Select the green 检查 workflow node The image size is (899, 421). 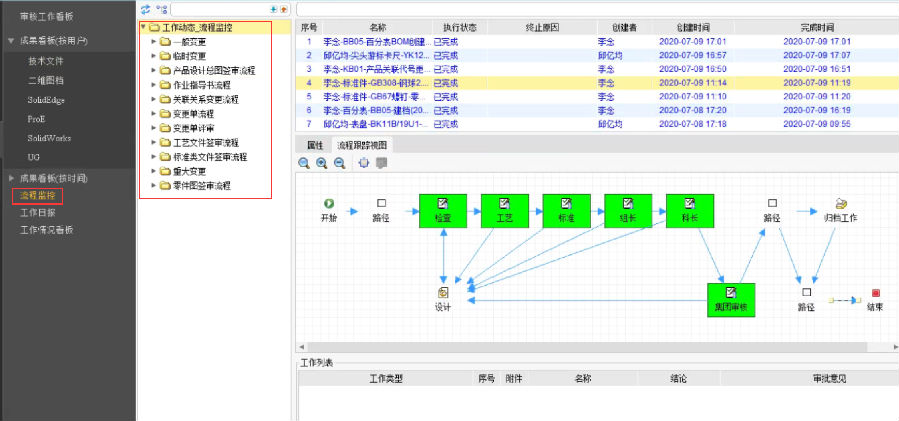click(x=443, y=210)
